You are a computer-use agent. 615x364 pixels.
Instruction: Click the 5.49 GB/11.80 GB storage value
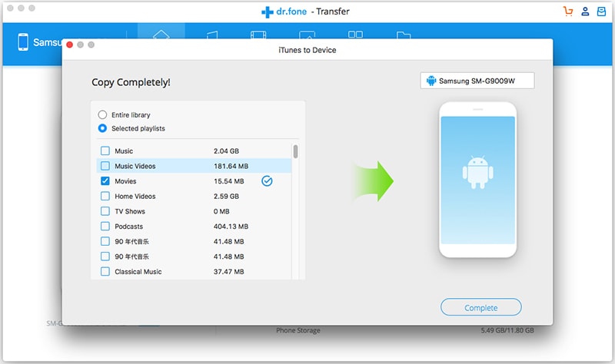pos(507,330)
